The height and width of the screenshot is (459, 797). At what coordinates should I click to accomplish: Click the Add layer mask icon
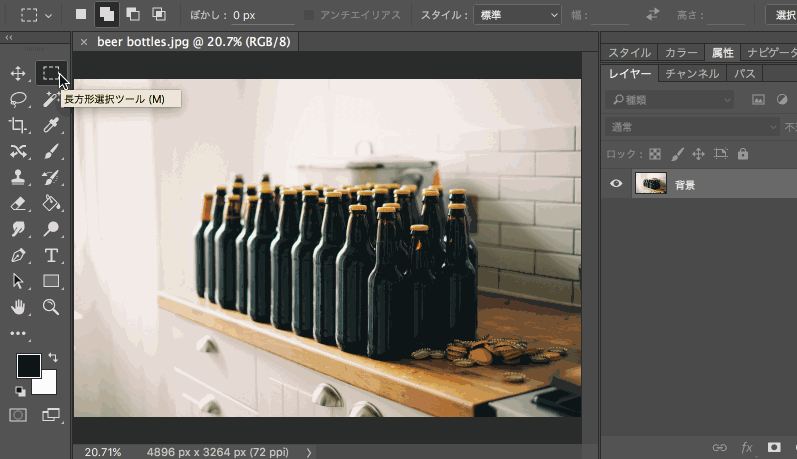tap(773, 447)
